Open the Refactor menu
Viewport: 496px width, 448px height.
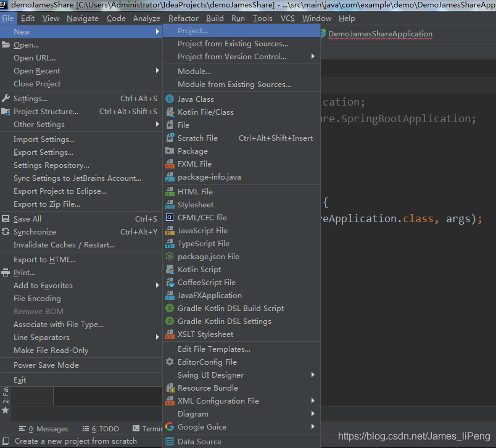point(183,19)
